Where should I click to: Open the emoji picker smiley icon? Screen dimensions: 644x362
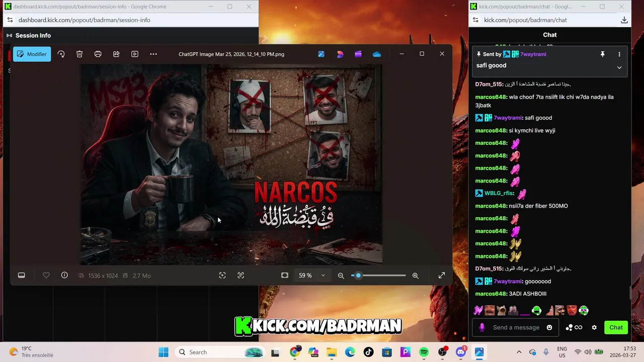pos(549,327)
